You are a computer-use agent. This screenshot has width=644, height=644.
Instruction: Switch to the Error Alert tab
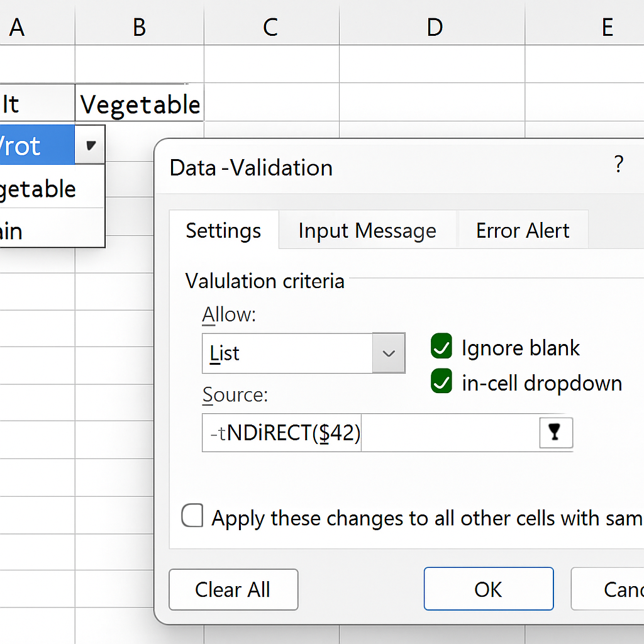[x=523, y=231]
